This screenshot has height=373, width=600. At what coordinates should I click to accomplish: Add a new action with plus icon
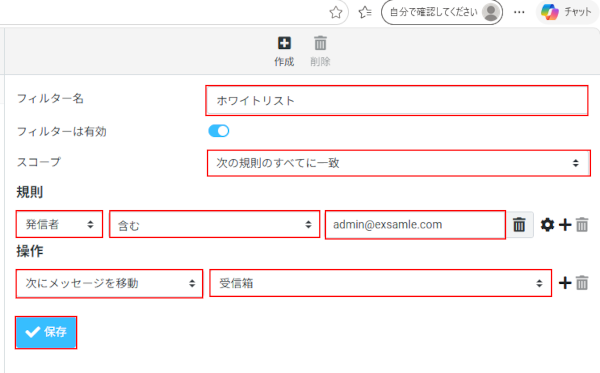coord(565,283)
